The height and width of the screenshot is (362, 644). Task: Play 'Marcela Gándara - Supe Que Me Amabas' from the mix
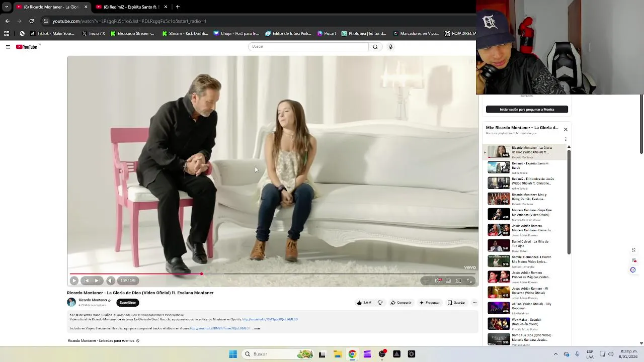pos(526,214)
